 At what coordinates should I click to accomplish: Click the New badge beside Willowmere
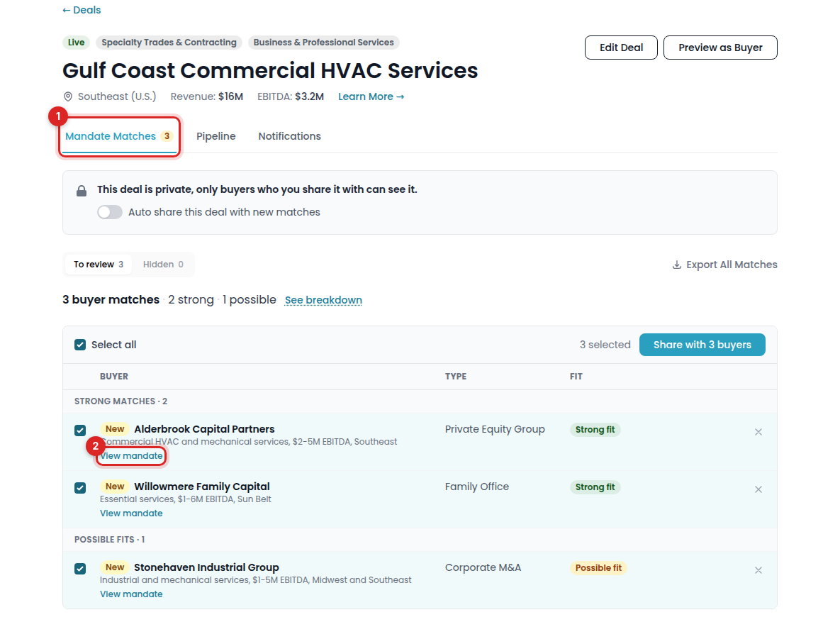(115, 487)
